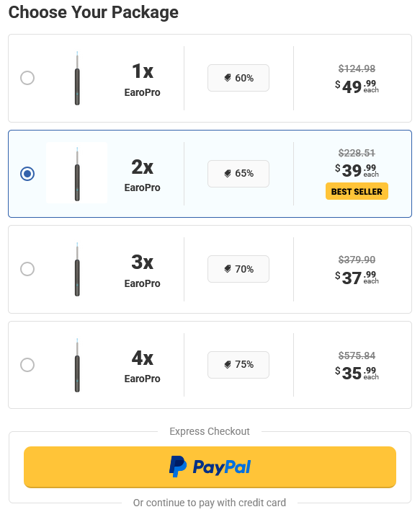420x512 pixels.
Task: Click the 3x package product thumbnail
Action: (x=77, y=269)
